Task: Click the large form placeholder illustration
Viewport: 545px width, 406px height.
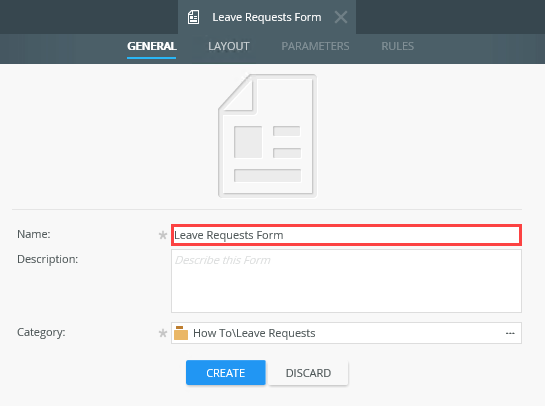Action: (x=267, y=136)
